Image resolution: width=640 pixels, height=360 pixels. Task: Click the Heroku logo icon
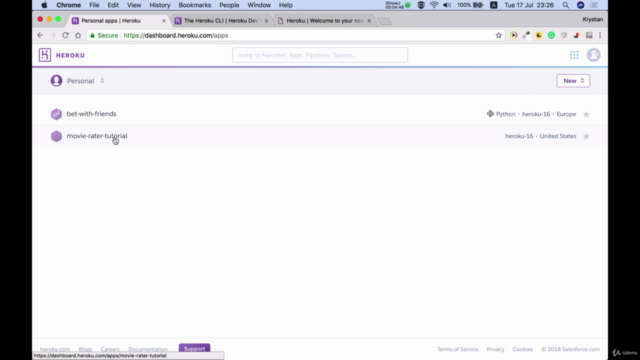click(x=45, y=55)
